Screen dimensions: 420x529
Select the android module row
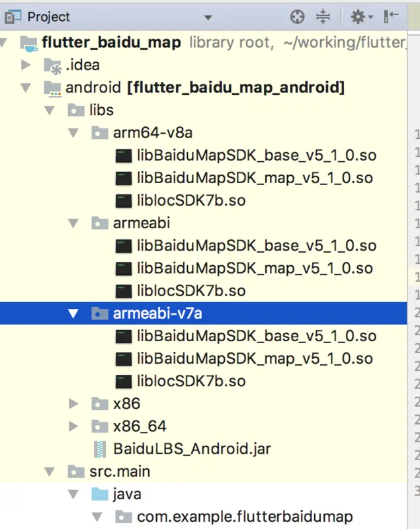click(x=204, y=88)
